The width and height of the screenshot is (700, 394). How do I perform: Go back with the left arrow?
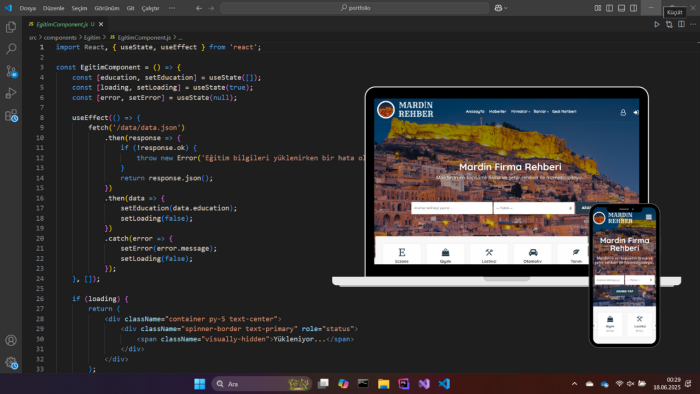pos(199,8)
